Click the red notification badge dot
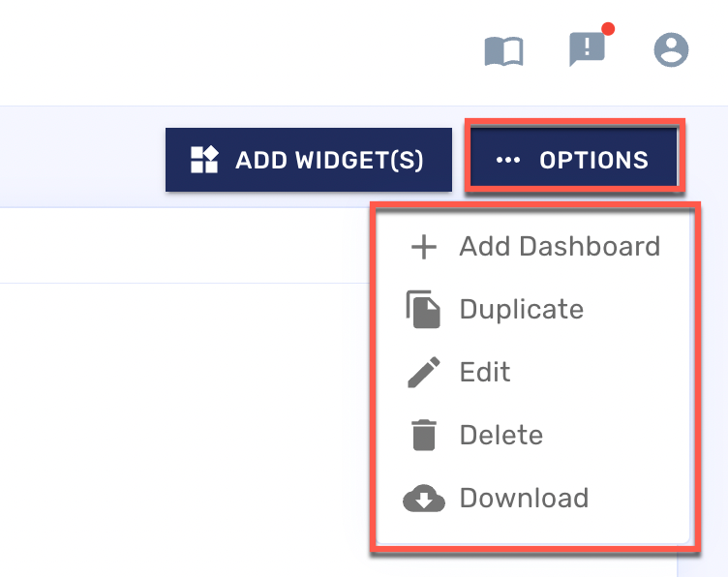 click(x=609, y=29)
